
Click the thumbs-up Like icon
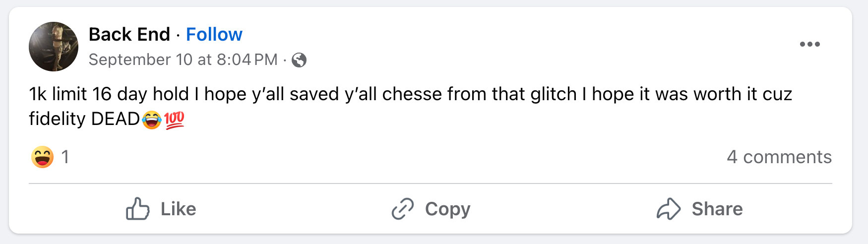click(137, 209)
